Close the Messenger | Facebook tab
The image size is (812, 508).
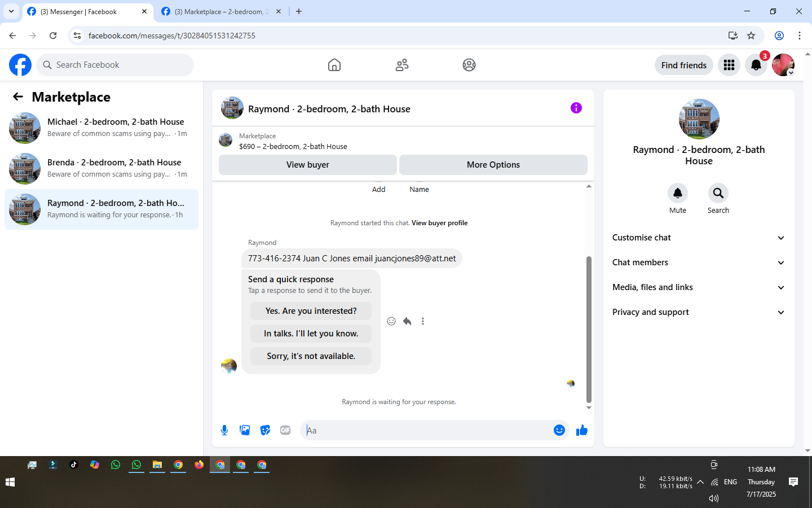point(144,11)
